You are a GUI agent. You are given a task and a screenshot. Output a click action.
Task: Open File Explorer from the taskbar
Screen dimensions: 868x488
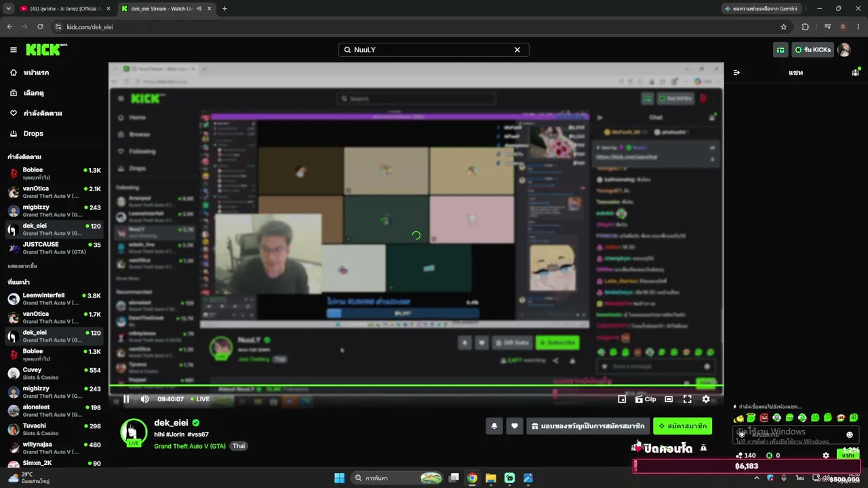click(491, 478)
